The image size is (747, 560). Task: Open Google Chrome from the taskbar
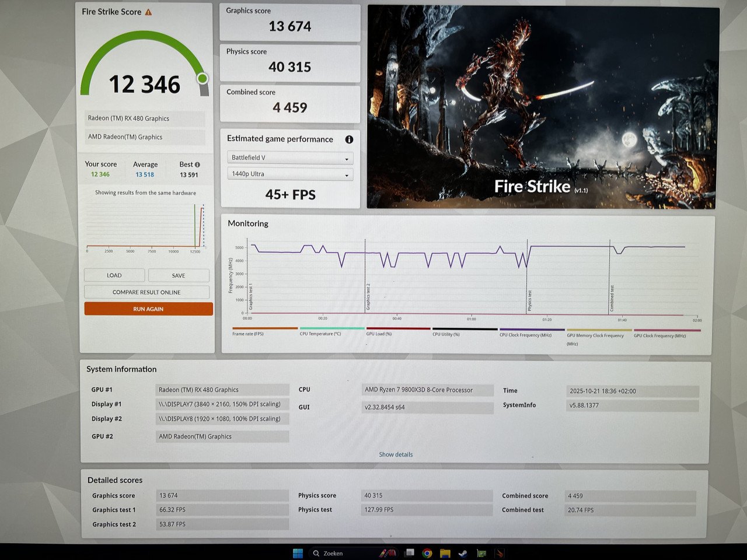(x=427, y=553)
